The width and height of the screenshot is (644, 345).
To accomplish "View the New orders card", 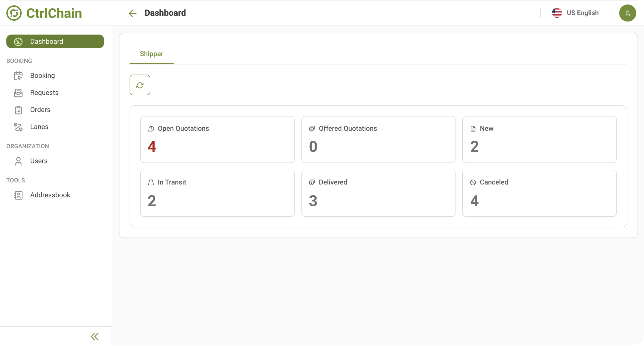I will tap(539, 139).
